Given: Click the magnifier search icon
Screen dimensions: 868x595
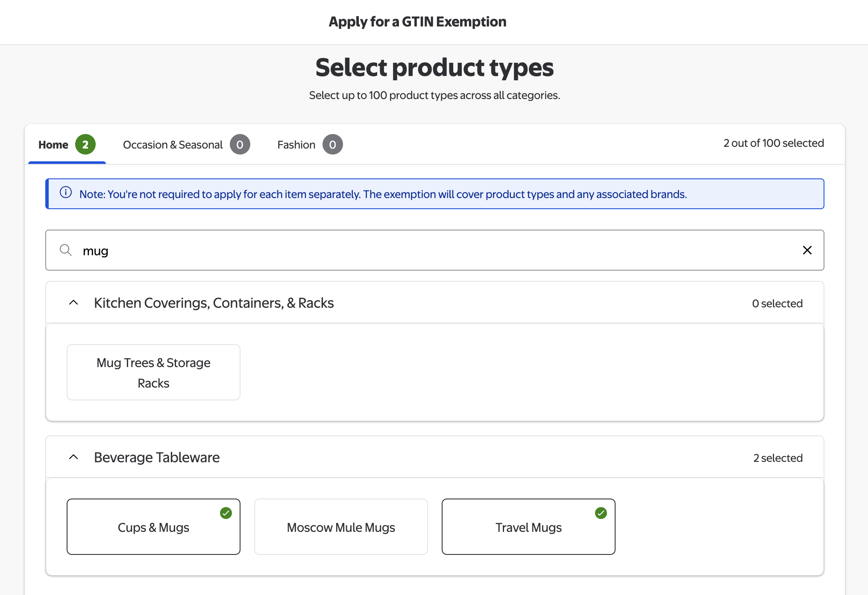Looking at the screenshot, I should pyautogui.click(x=65, y=250).
